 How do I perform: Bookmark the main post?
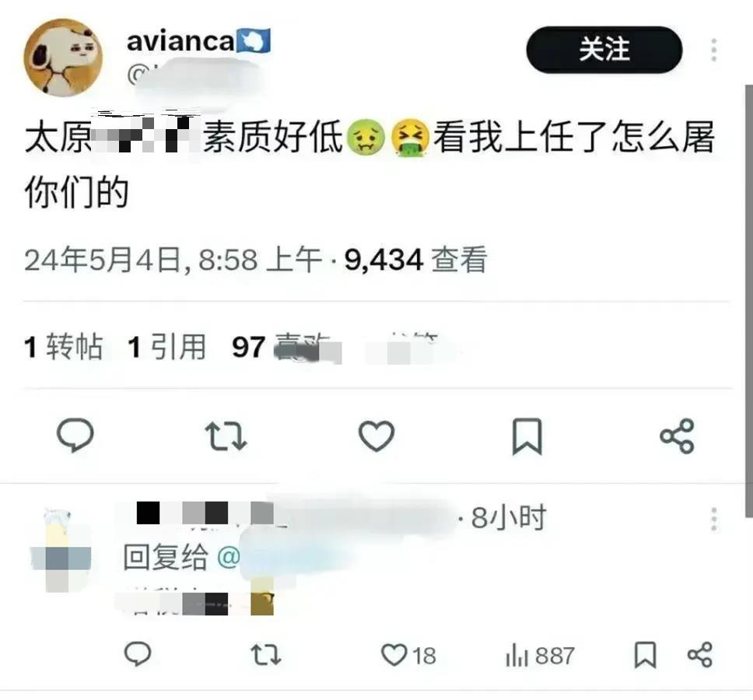click(x=527, y=436)
